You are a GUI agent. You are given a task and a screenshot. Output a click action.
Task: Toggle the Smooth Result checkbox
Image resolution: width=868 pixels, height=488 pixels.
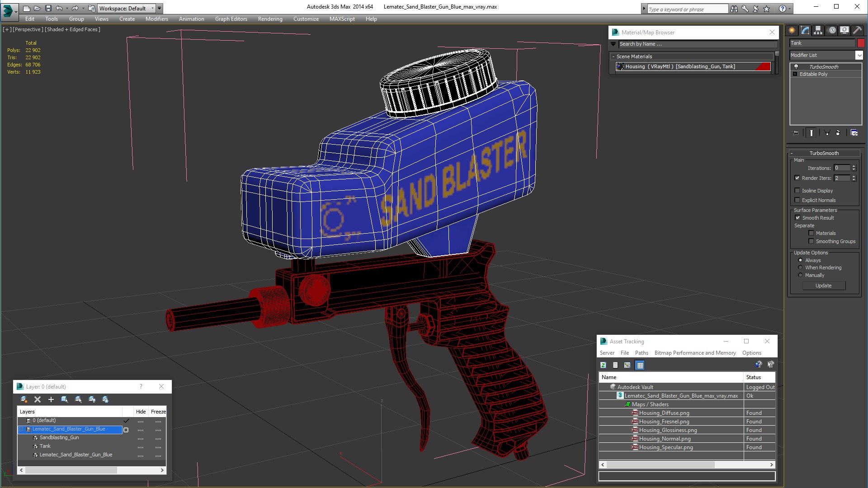tap(797, 218)
